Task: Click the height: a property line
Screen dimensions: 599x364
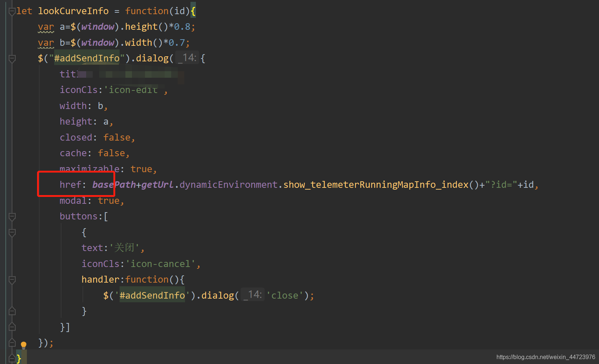Action: [87, 122]
